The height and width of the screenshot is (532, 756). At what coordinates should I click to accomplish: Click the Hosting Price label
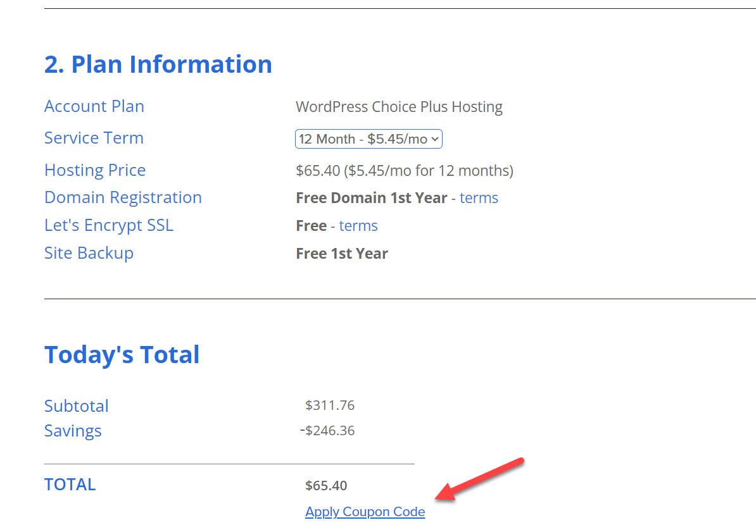coord(95,170)
